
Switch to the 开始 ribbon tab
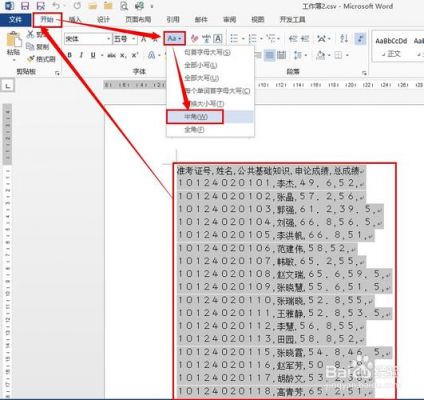click(x=47, y=20)
